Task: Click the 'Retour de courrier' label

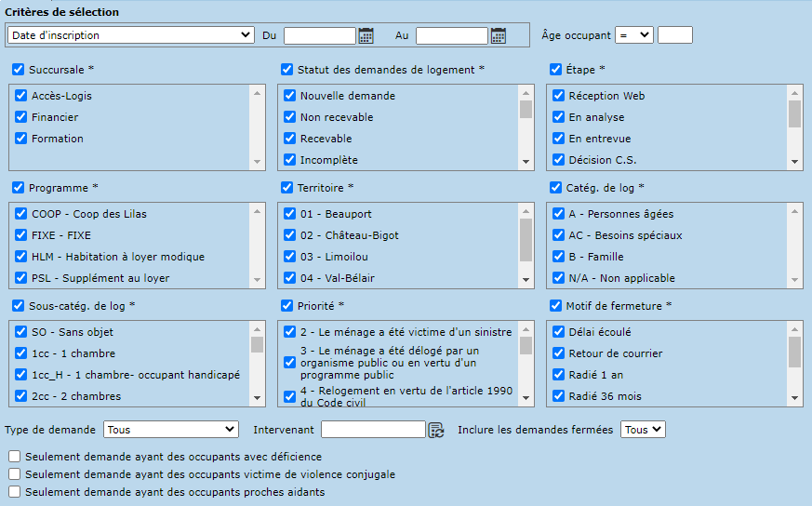Action: [x=616, y=353]
